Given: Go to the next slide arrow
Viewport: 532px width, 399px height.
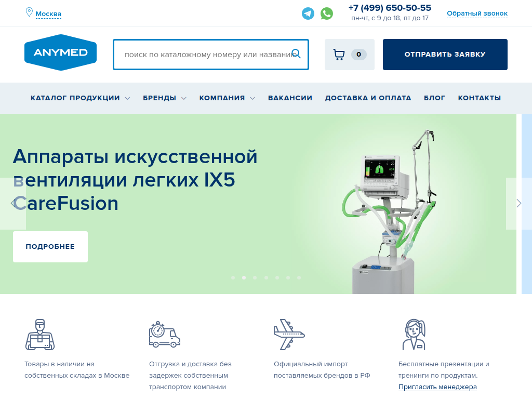Looking at the screenshot, I should 519,204.
